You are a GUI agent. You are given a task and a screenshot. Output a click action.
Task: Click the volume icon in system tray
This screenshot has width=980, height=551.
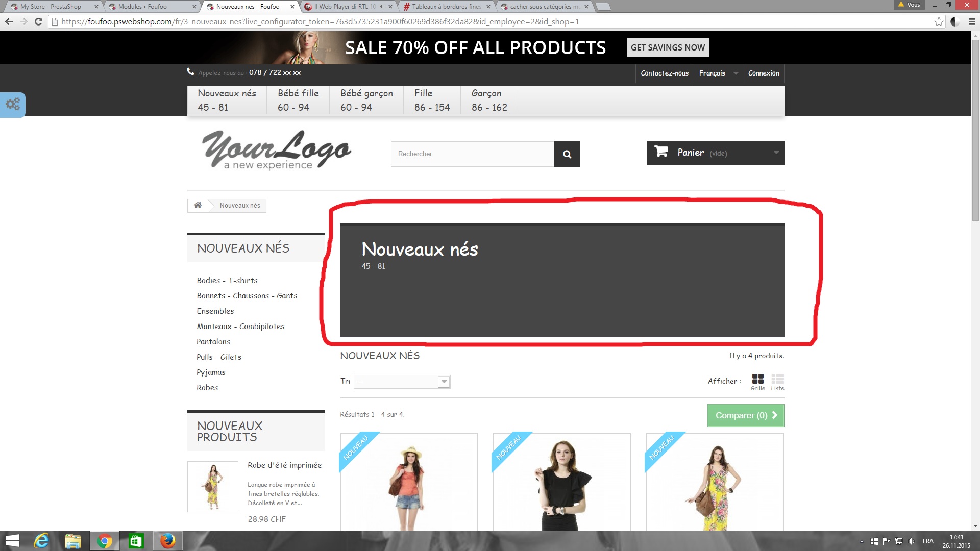point(911,541)
